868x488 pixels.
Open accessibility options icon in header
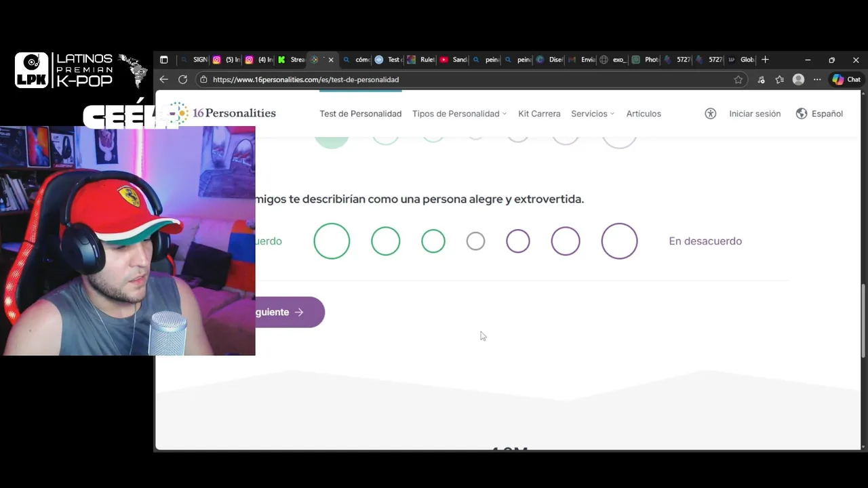pyautogui.click(x=711, y=114)
